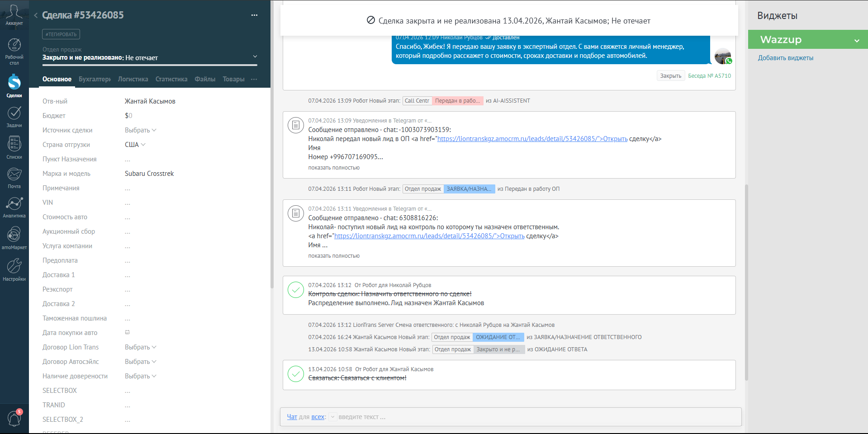This screenshot has height=434, width=868.
Task: Go to Рабочий стол dashboard icon
Action: [x=14, y=52]
